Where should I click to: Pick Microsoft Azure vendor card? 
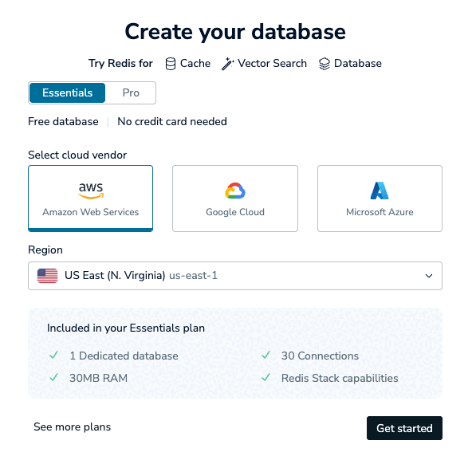380,199
